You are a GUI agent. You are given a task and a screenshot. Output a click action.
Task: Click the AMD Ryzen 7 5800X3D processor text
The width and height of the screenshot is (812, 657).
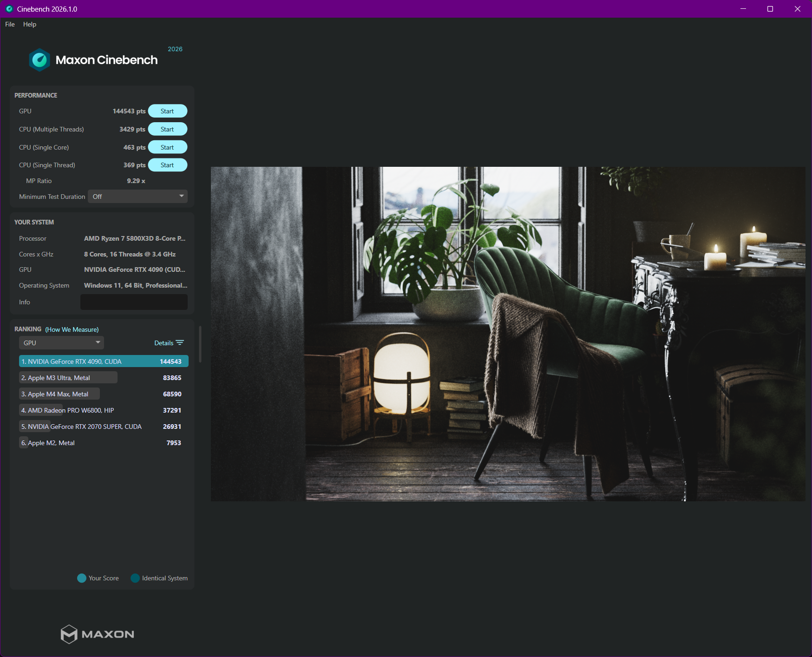point(135,238)
